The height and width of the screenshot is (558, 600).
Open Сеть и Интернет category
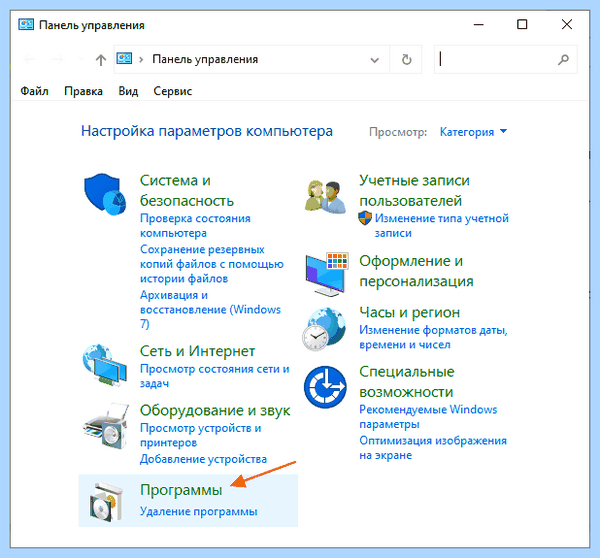point(197,351)
